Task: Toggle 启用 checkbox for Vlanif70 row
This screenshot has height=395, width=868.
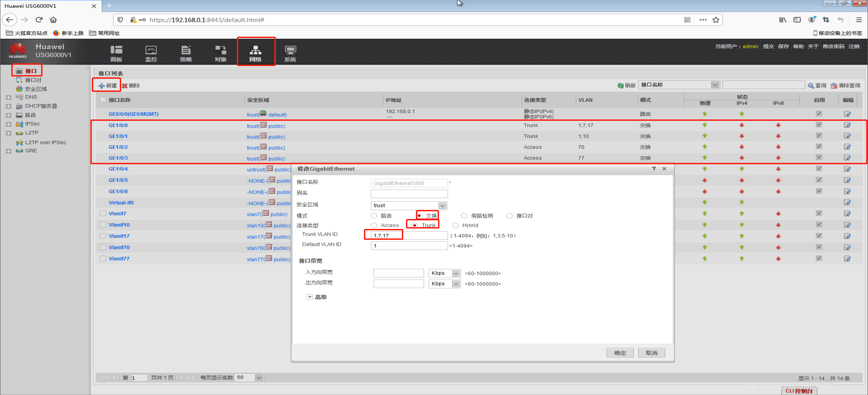Action: pos(819,247)
